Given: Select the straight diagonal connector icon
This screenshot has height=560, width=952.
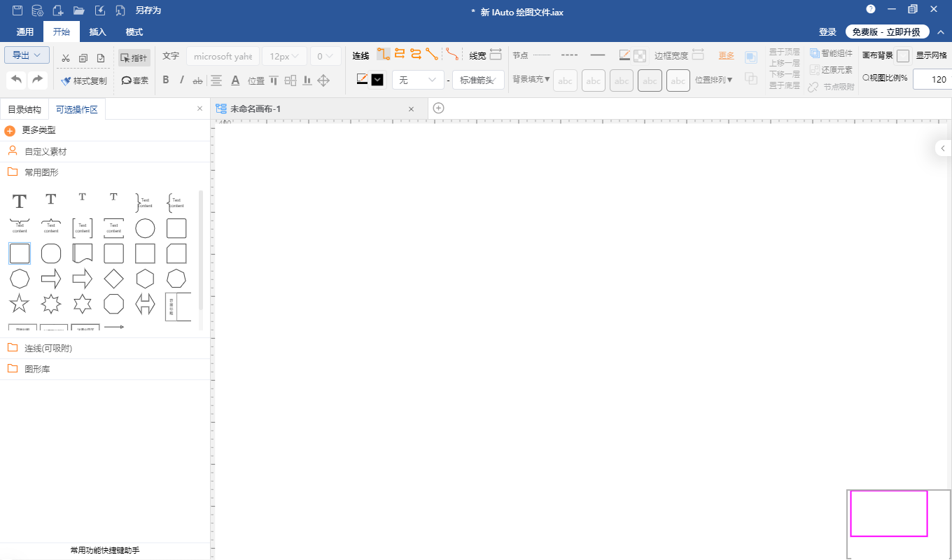Looking at the screenshot, I should click(432, 55).
